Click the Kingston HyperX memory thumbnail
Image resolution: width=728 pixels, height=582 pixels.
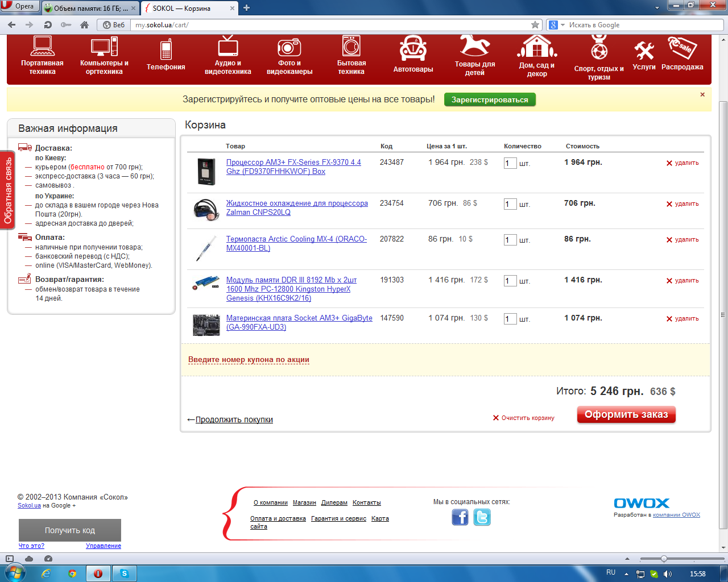pyautogui.click(x=206, y=282)
